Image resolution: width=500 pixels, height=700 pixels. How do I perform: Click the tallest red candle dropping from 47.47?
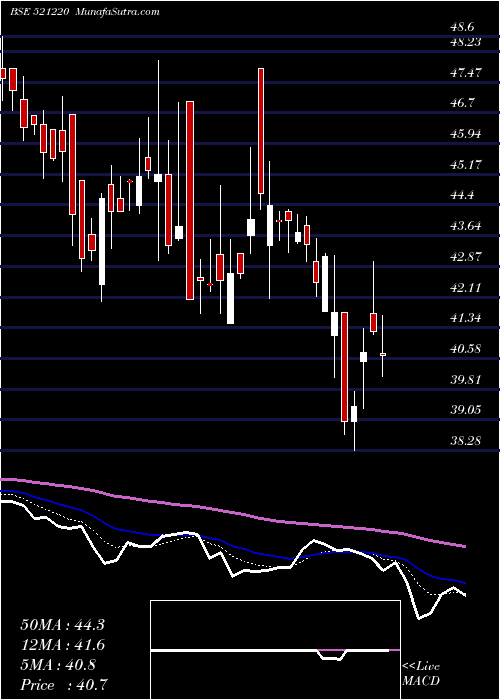click(x=261, y=131)
